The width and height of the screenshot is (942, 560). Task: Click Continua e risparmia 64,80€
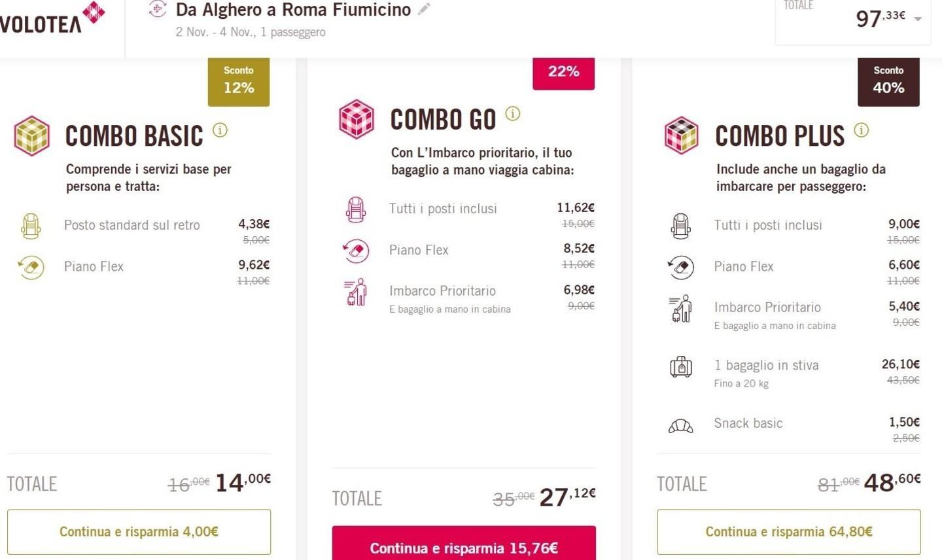(x=788, y=531)
